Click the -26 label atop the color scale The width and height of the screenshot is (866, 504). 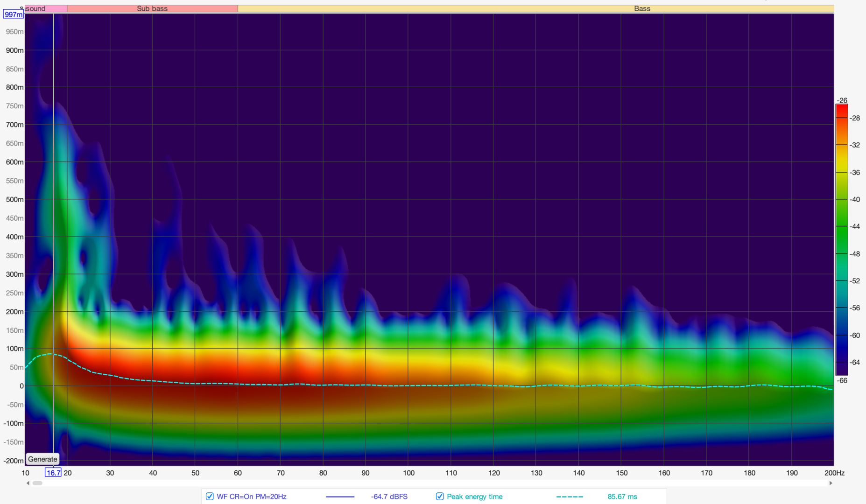[842, 100]
